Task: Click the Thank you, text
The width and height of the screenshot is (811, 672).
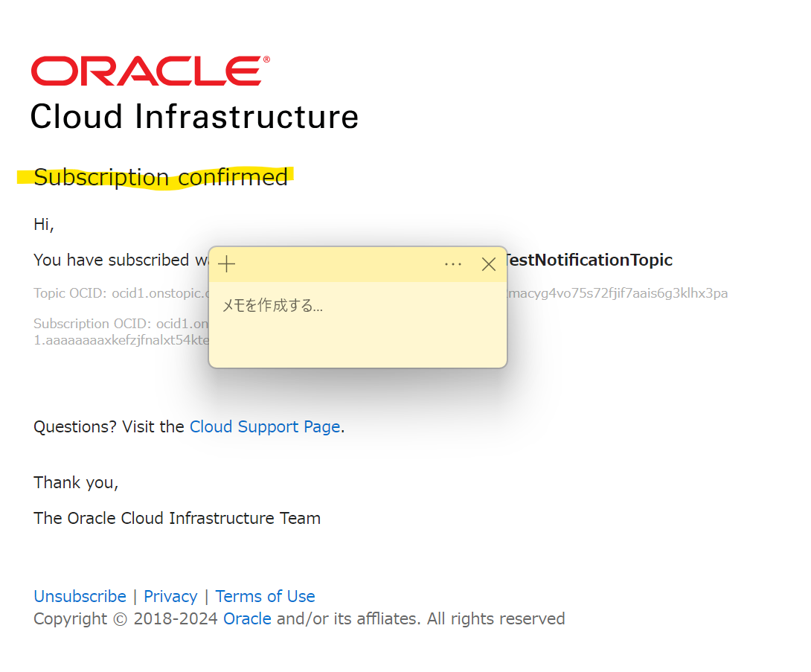Action: pos(76,483)
